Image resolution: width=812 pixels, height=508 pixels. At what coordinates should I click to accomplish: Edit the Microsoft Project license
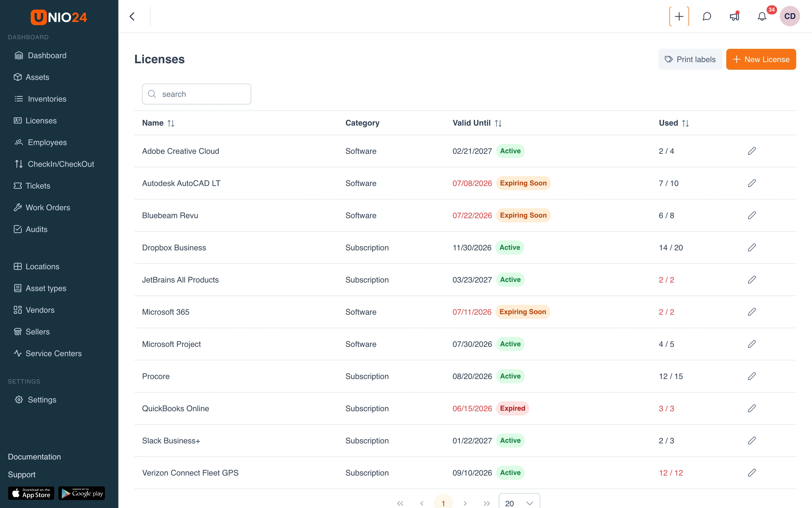[752, 344]
